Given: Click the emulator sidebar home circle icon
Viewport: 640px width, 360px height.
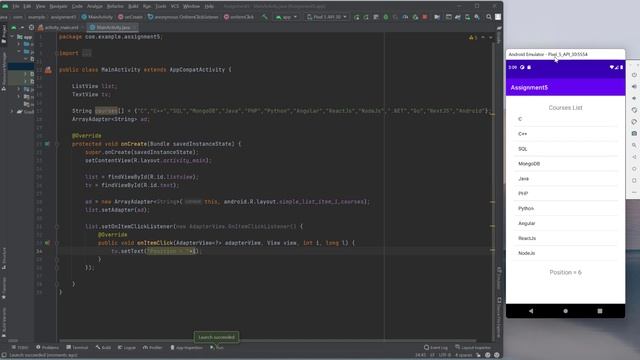Looking at the screenshot, I should point(634,169).
